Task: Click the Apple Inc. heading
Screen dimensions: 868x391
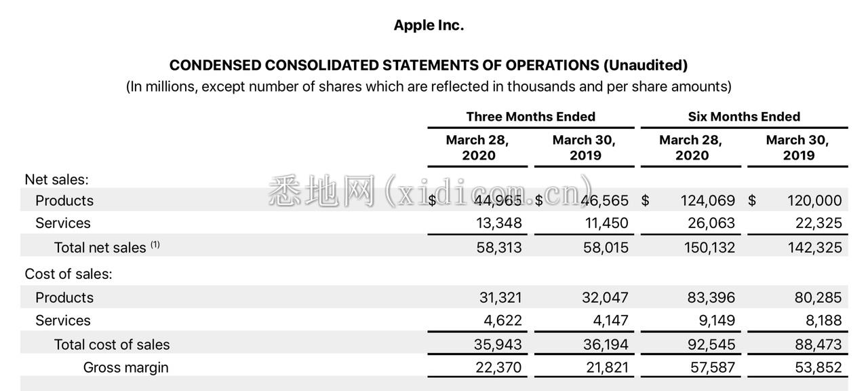Action: (429, 26)
